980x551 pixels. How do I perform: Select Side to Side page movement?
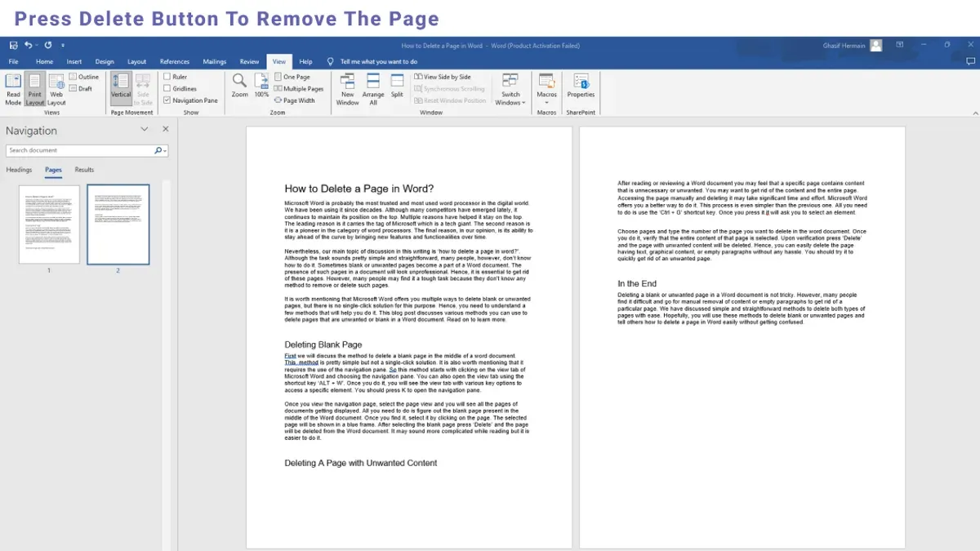click(143, 89)
